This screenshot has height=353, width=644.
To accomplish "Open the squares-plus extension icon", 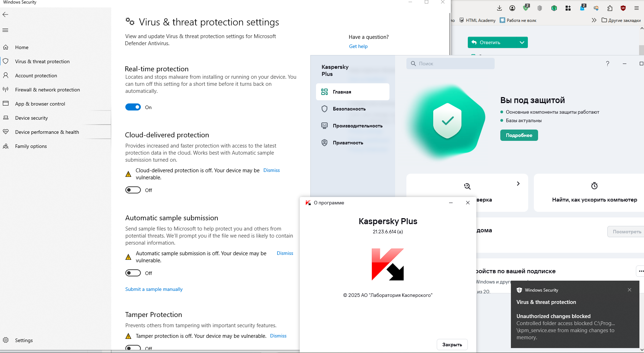I will pyautogui.click(x=568, y=8).
